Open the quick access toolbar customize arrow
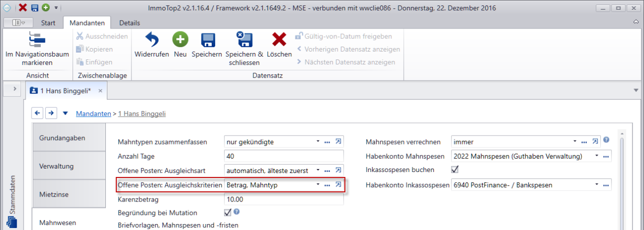The image size is (644, 230). coord(56,8)
